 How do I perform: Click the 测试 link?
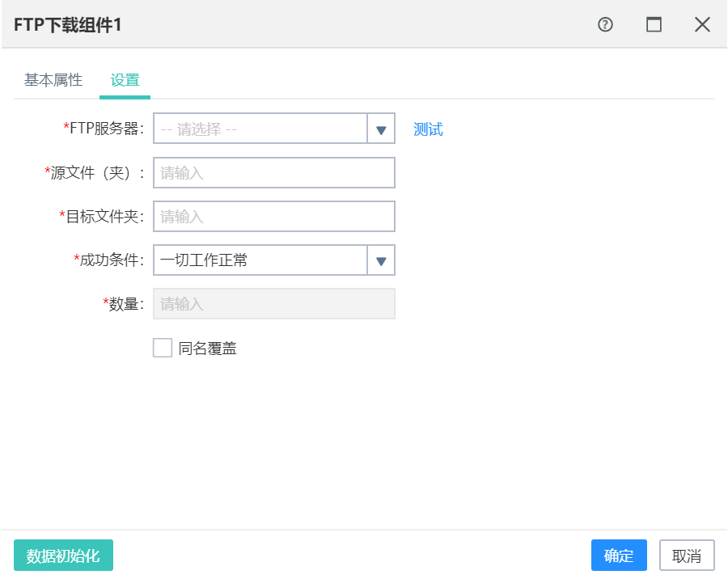tap(428, 129)
